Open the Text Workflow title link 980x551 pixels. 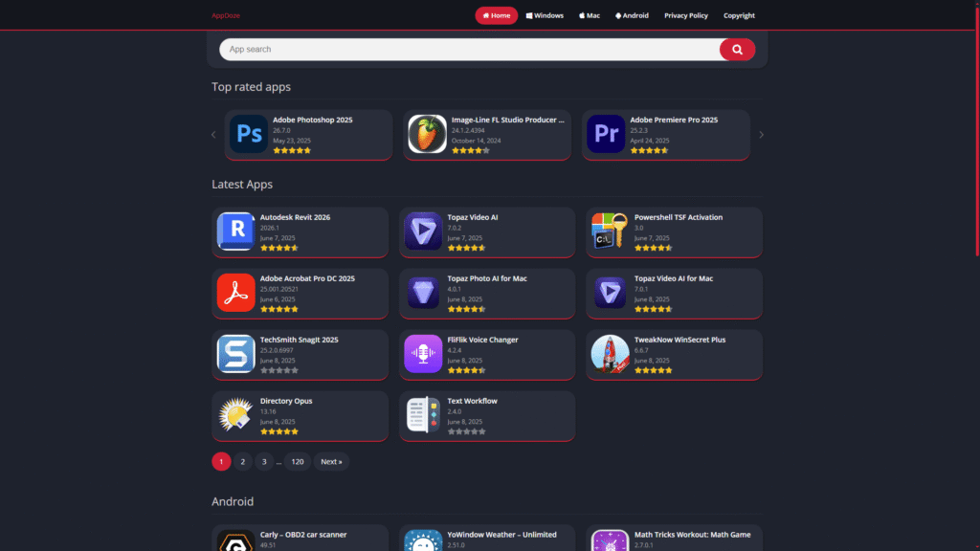click(x=473, y=401)
